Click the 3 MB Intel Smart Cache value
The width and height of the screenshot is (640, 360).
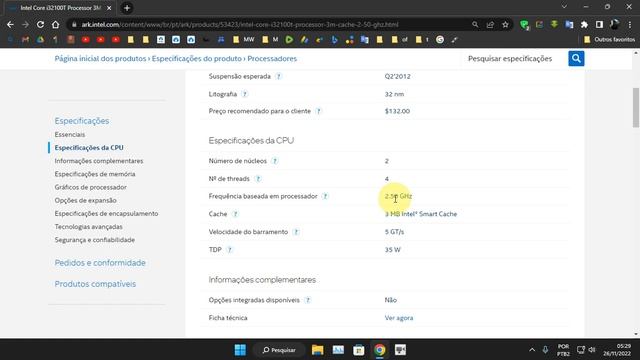(421, 214)
